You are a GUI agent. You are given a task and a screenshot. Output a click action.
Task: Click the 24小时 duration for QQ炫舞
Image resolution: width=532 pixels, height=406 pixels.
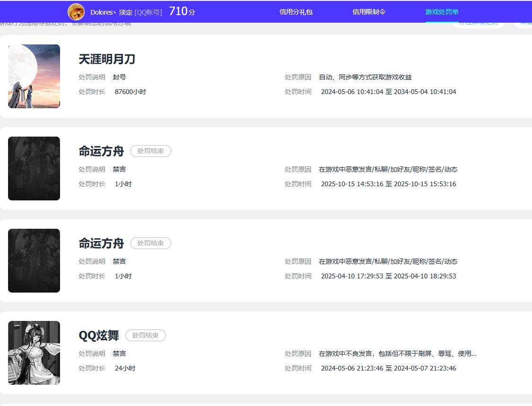point(125,368)
